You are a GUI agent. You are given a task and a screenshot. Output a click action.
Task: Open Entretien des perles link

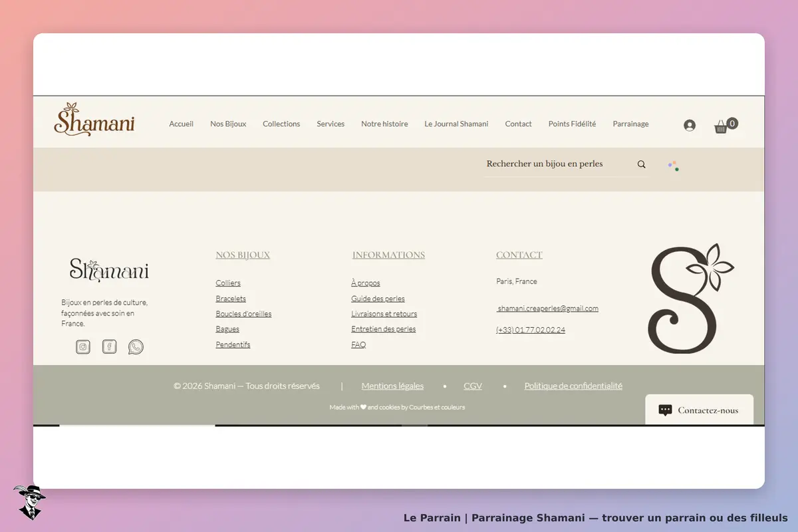point(384,329)
